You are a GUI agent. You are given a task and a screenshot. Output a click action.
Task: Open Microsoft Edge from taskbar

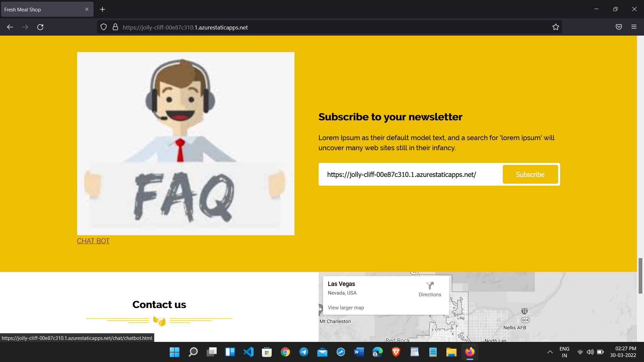(378, 352)
